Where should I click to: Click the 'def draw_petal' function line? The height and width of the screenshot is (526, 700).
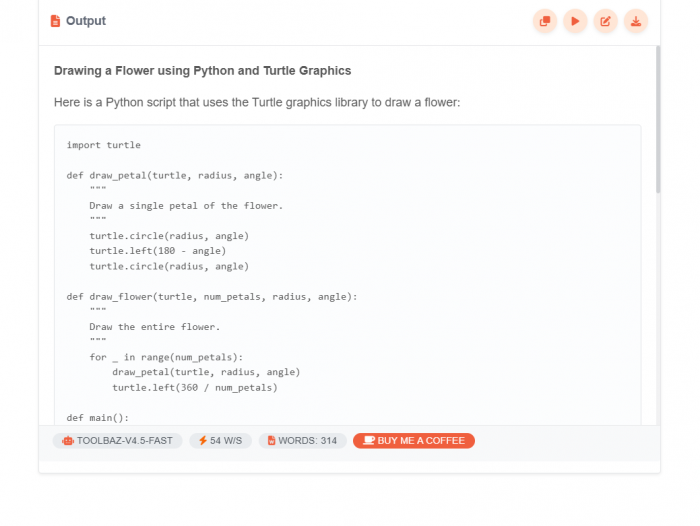tap(175, 175)
